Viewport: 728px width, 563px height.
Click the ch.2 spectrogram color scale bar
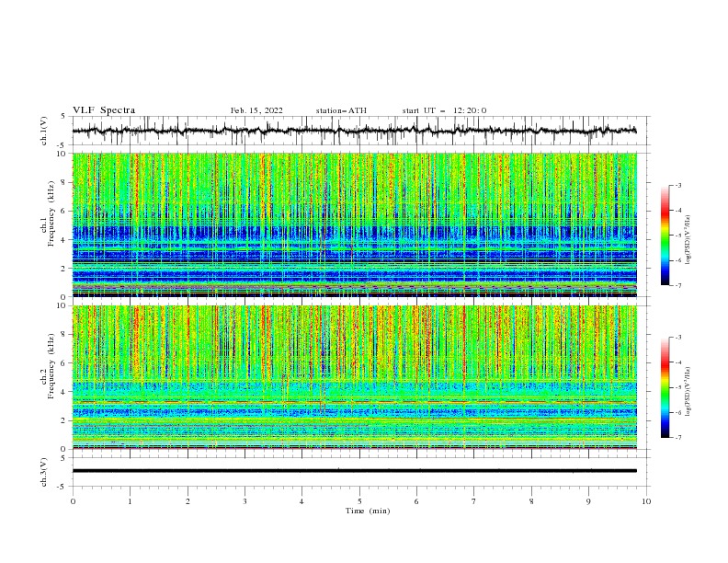click(x=665, y=387)
